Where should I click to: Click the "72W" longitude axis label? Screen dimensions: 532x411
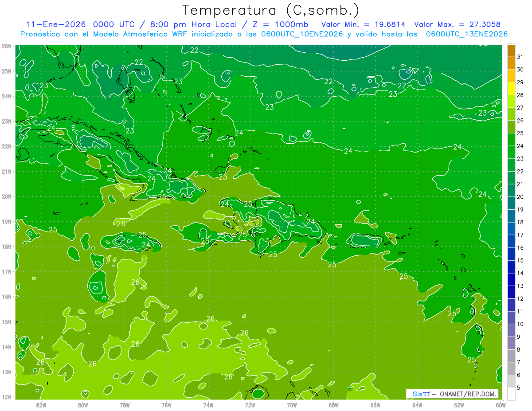(250, 404)
